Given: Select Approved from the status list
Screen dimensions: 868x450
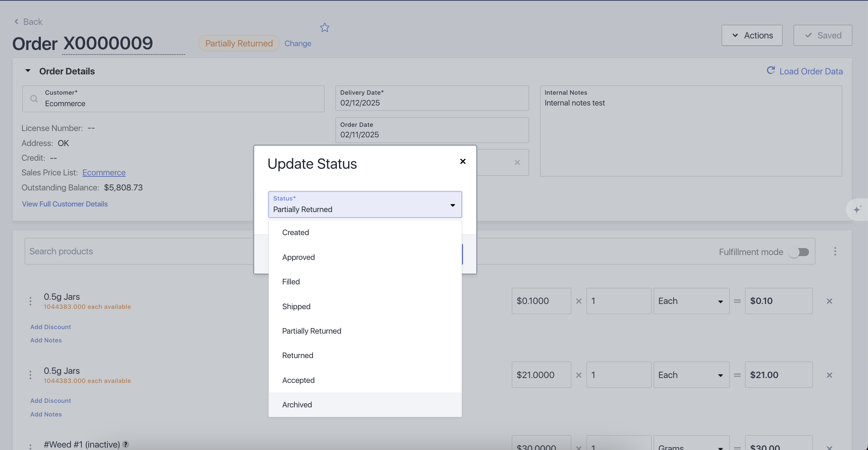Looking at the screenshot, I should pyautogui.click(x=365, y=257).
